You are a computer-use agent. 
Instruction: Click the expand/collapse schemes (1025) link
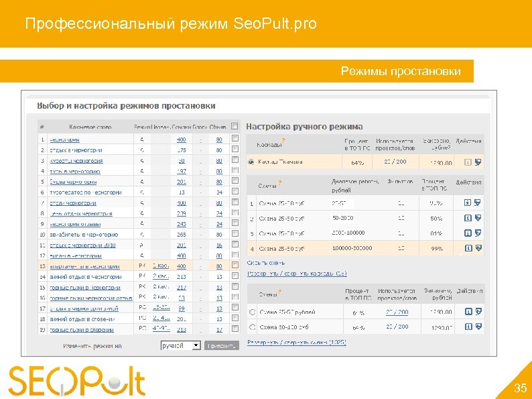tap(297, 342)
